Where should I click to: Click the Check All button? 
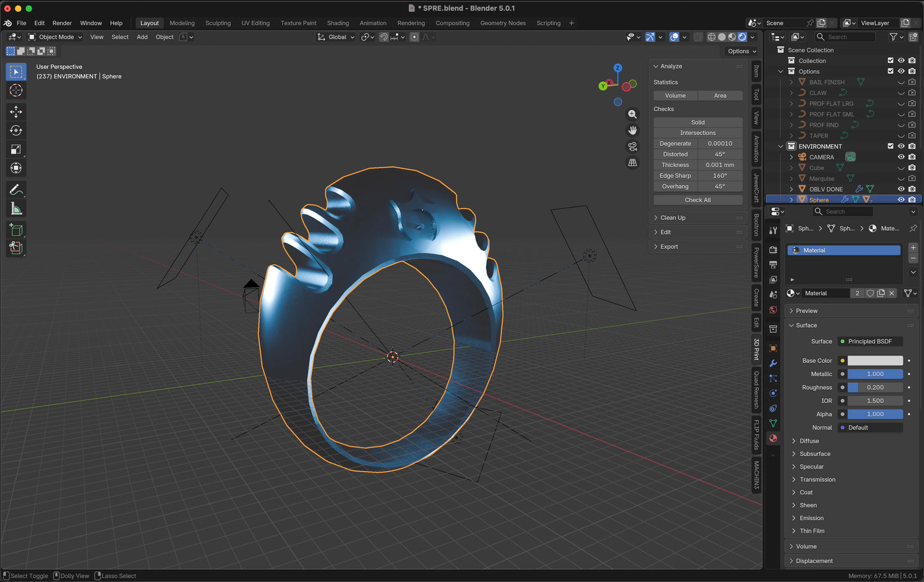pyautogui.click(x=697, y=200)
